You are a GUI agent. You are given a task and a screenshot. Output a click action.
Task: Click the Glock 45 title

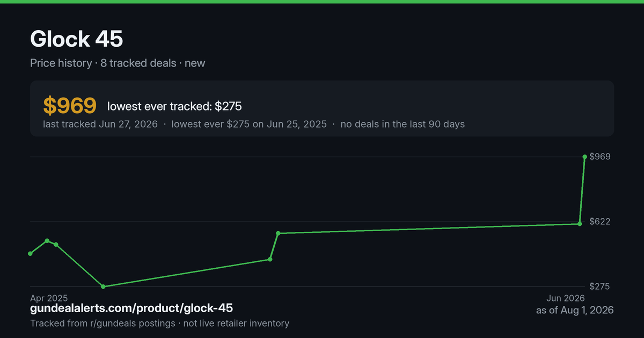(x=77, y=39)
